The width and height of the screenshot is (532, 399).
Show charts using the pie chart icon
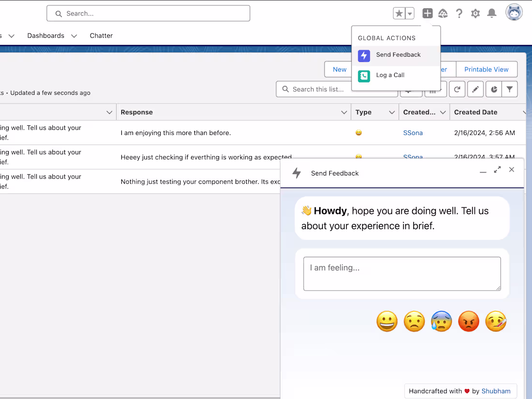[x=494, y=89]
